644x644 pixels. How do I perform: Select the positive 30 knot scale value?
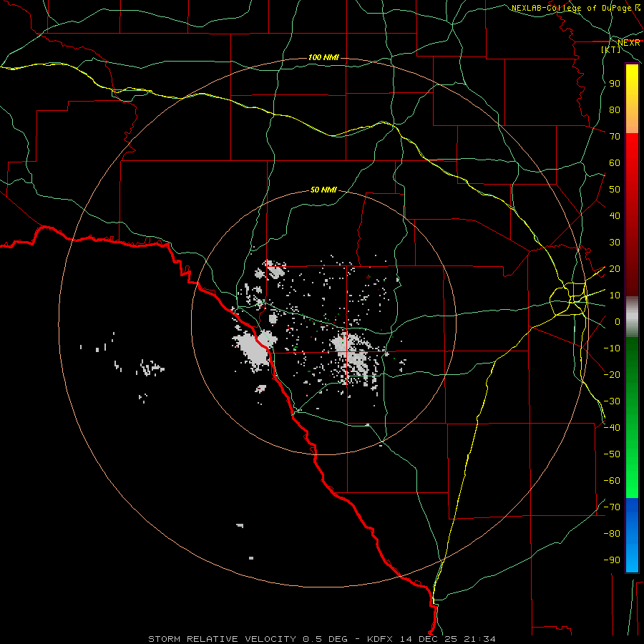[x=615, y=243]
